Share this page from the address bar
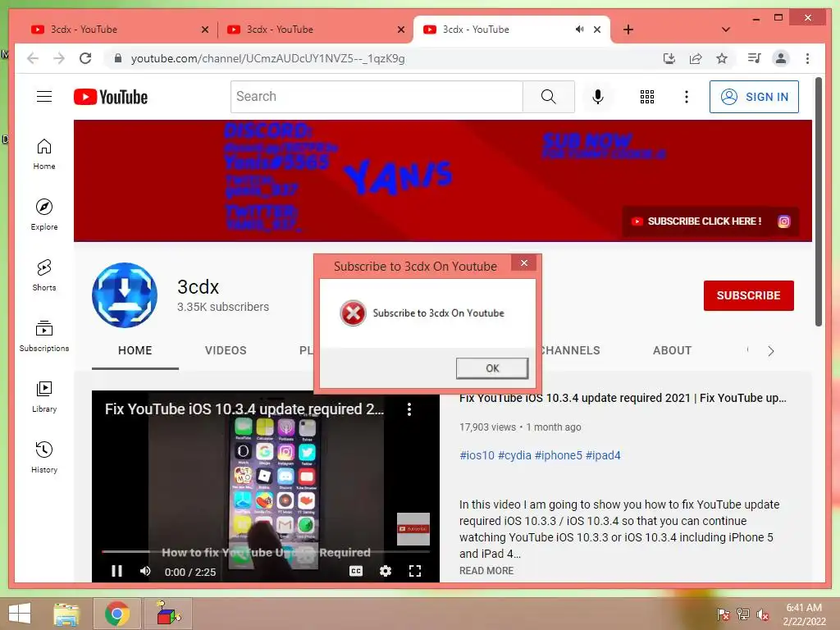 (x=696, y=58)
